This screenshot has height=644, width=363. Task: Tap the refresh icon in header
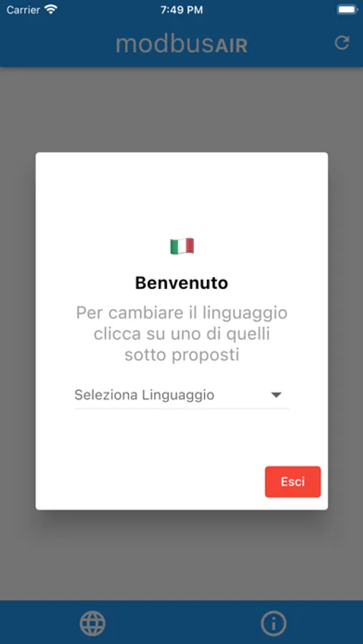coord(342,43)
